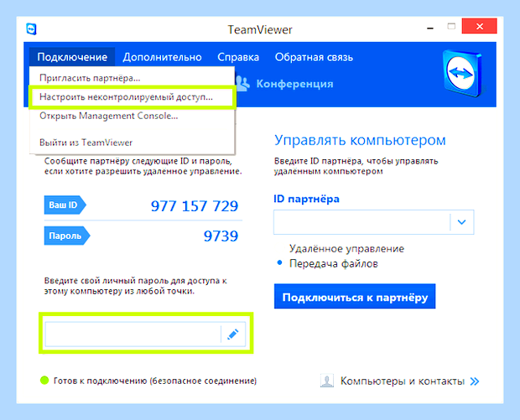Click the Ваш ID label tag
The height and width of the screenshot is (420, 520).
pos(65,205)
